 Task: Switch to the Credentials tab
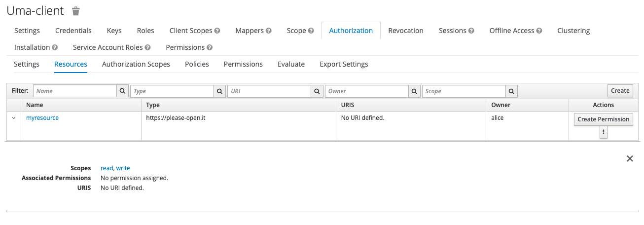point(73,31)
